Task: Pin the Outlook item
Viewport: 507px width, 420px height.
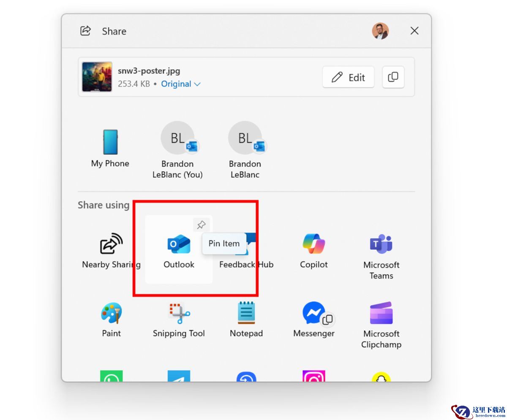Action: click(x=202, y=225)
